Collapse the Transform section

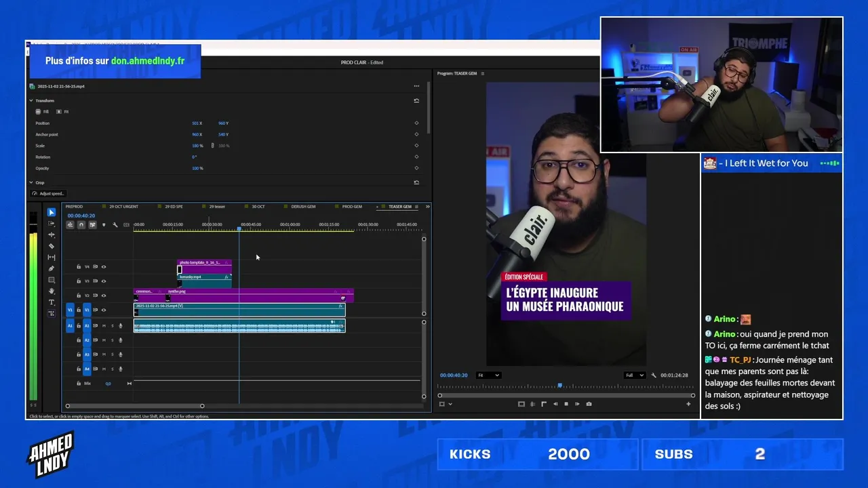click(x=31, y=100)
